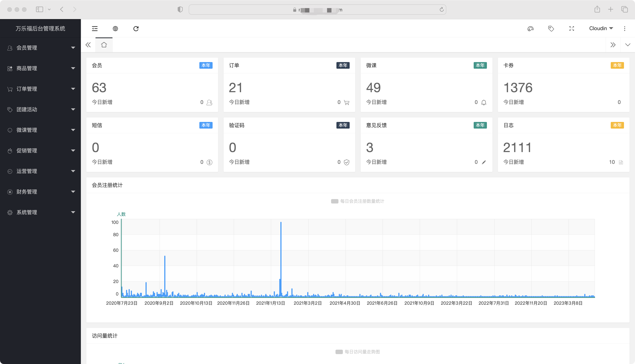Click the page refresh icon in header
The width and height of the screenshot is (635, 364).
click(136, 28)
